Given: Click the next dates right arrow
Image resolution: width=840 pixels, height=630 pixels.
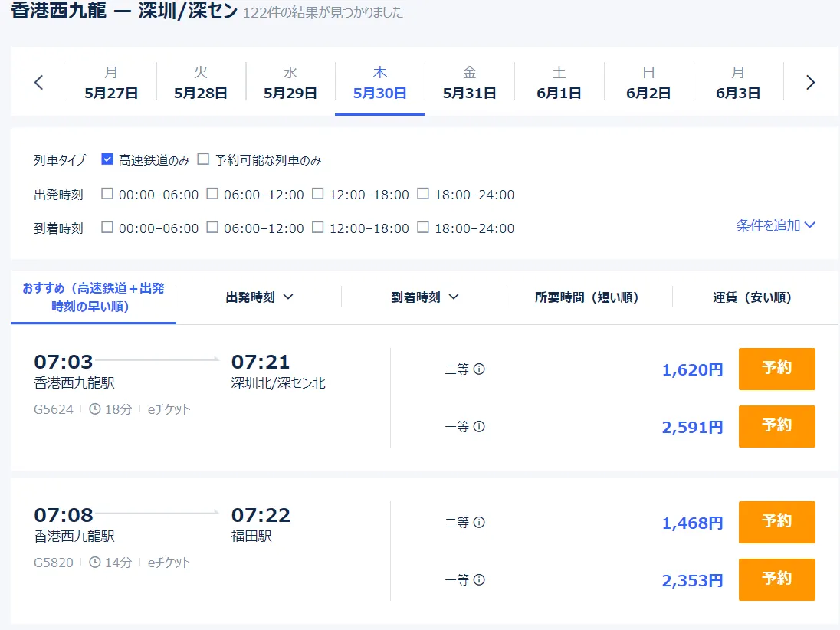Looking at the screenshot, I should (811, 83).
